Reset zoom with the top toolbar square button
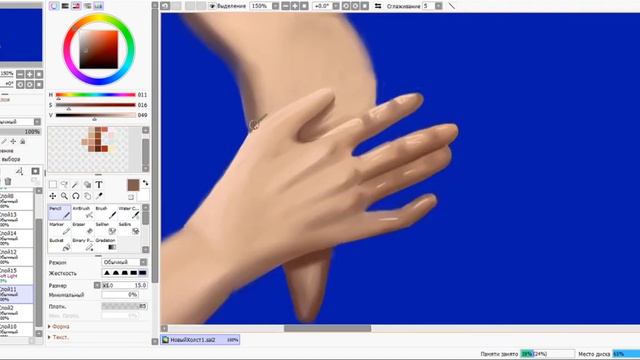640x360 pixels. 304,6
